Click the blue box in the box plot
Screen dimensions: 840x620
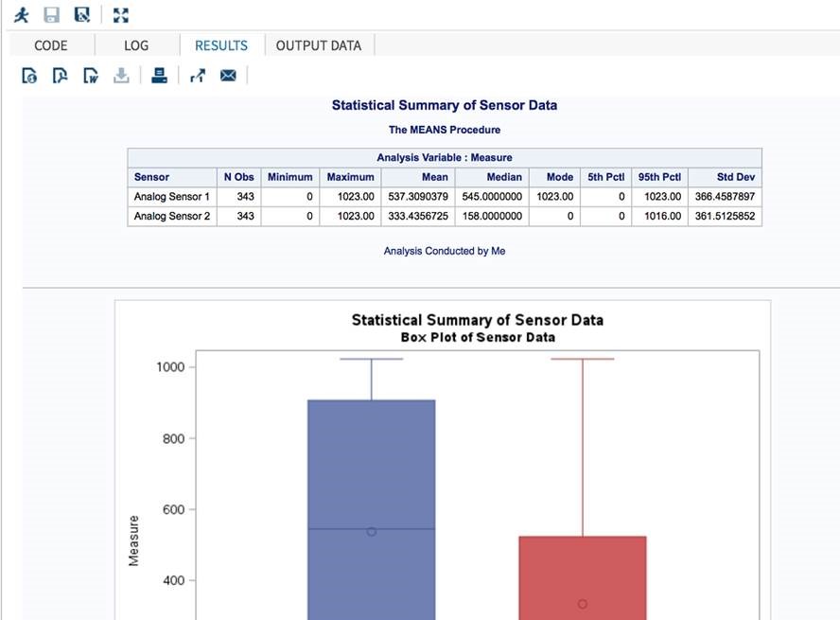[371, 473]
